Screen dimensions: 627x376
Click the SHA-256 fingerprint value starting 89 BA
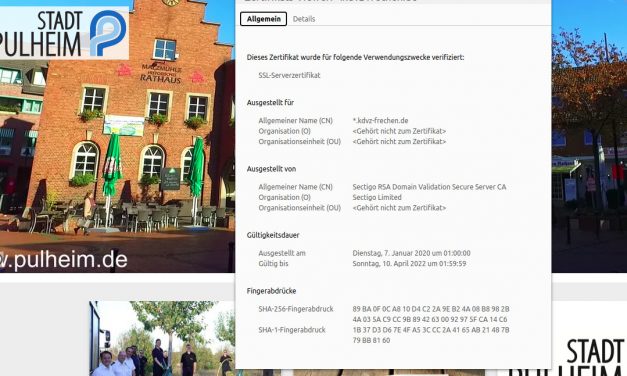(x=431, y=314)
